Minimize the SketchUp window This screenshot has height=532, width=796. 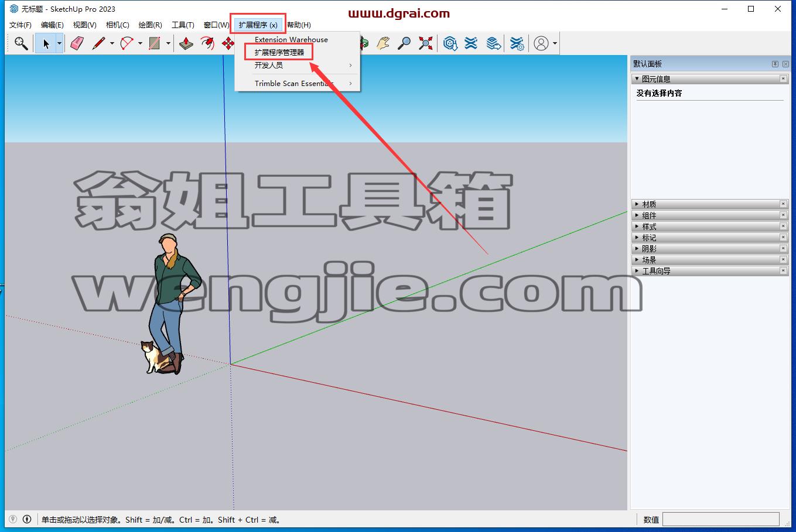point(724,9)
